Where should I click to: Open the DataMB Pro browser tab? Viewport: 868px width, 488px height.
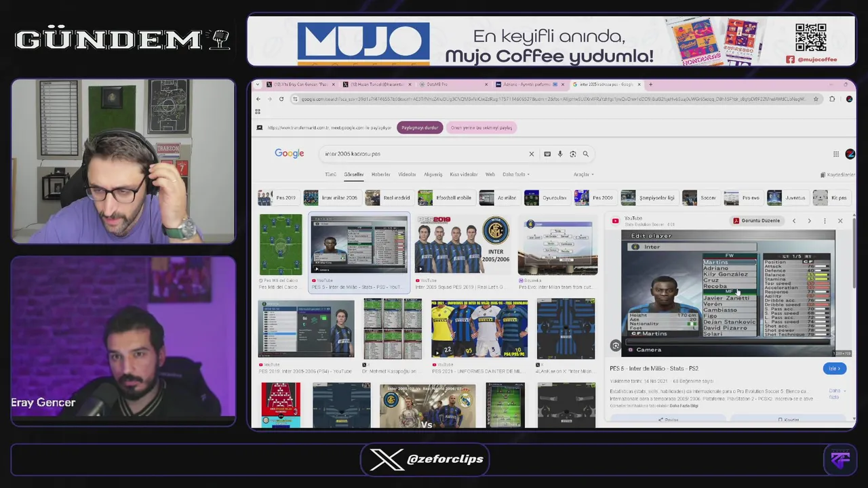tap(452, 85)
